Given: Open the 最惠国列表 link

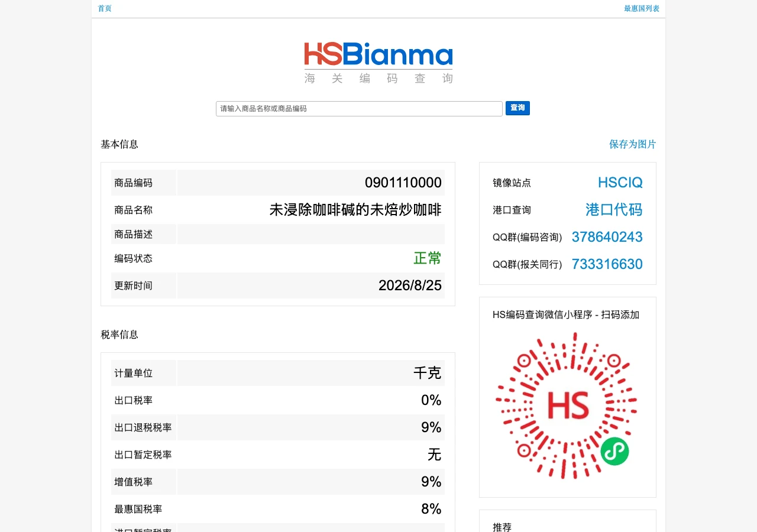Looking at the screenshot, I should (x=642, y=8).
